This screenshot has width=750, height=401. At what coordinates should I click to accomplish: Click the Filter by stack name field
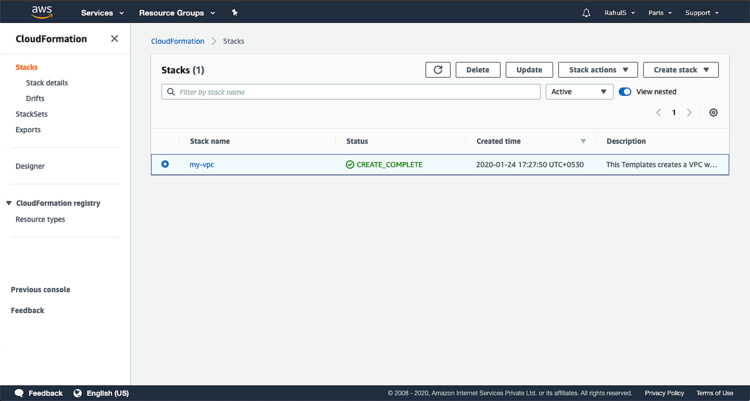pos(355,92)
